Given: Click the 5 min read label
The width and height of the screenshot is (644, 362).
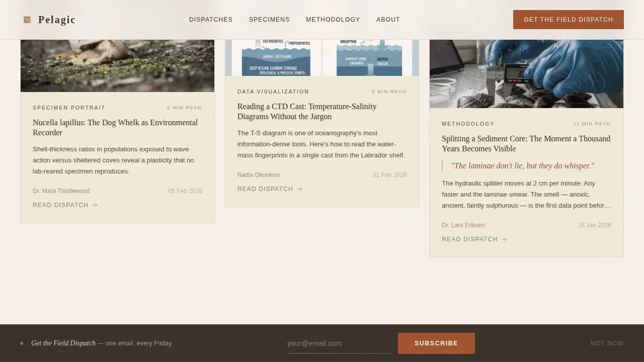Looking at the screenshot, I should (x=185, y=108).
